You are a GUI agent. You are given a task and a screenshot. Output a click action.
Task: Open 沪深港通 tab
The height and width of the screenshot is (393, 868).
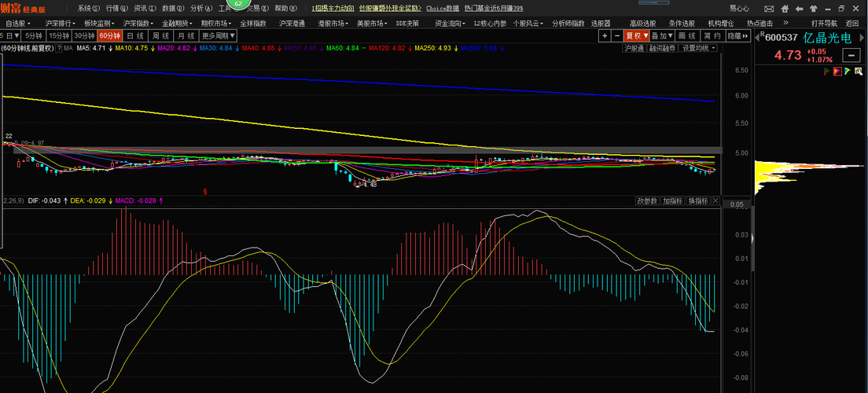[292, 24]
